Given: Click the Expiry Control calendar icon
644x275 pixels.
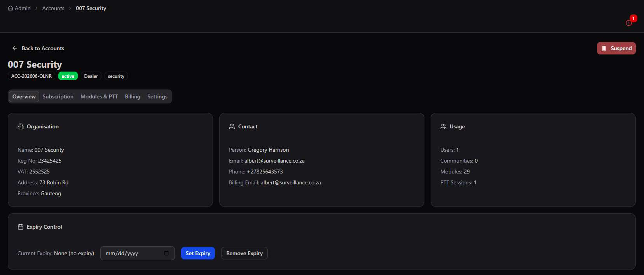Looking at the screenshot, I should point(21,227).
